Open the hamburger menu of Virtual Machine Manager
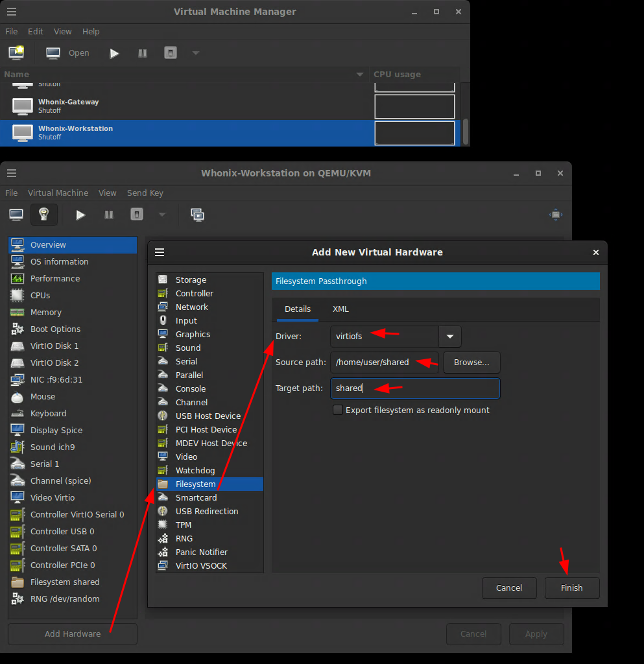The image size is (644, 664). click(x=12, y=12)
